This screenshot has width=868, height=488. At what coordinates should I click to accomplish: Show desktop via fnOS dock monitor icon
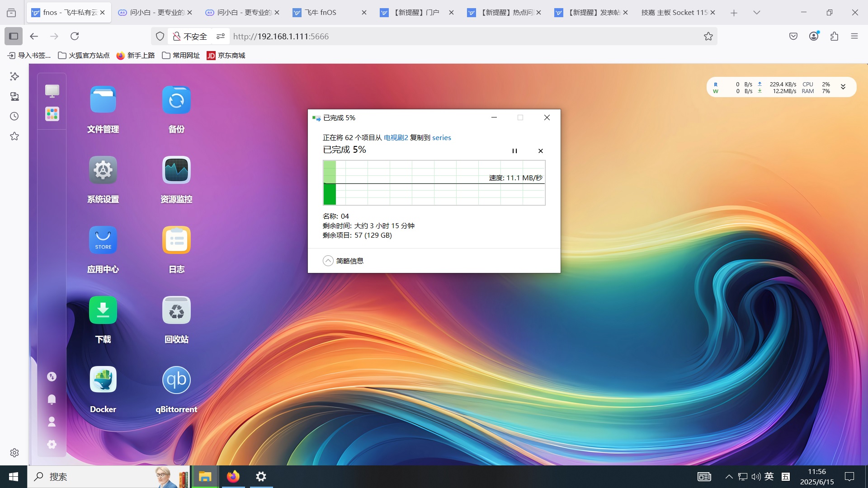(x=52, y=91)
